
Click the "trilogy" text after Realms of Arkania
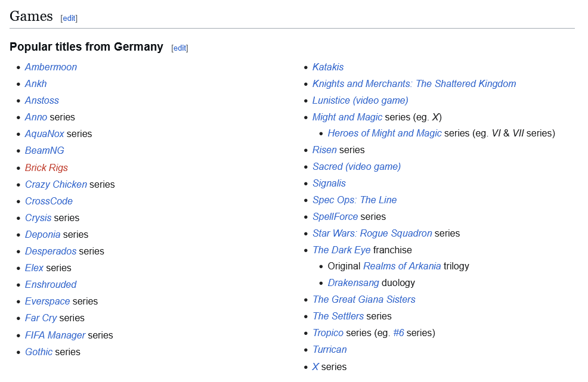click(456, 266)
